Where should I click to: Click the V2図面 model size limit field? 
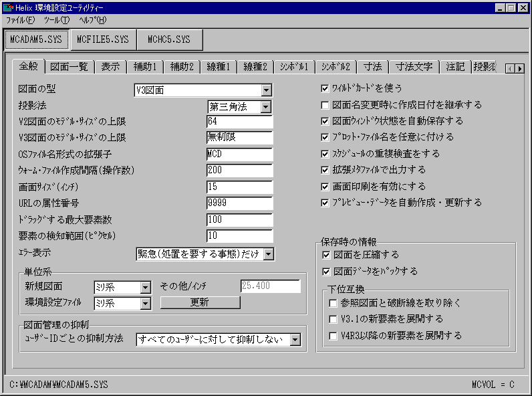click(x=239, y=122)
